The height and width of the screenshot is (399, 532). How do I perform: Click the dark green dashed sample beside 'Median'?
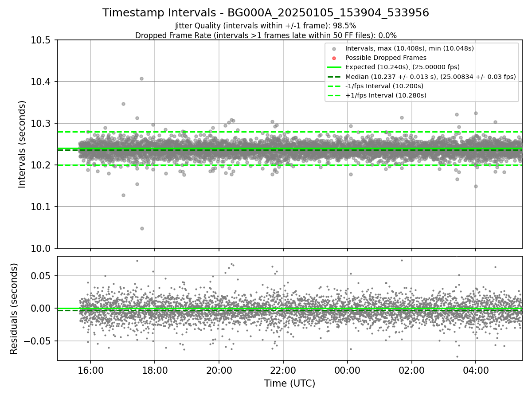pyautogui.click(x=334, y=77)
